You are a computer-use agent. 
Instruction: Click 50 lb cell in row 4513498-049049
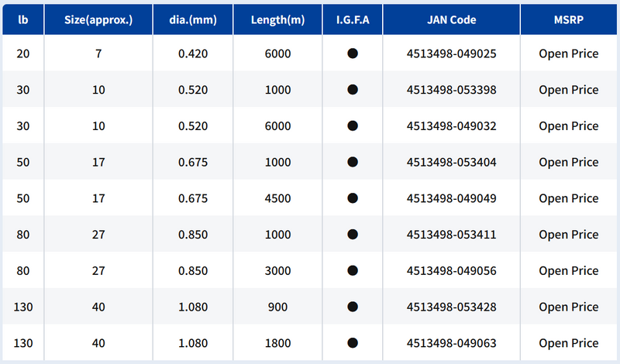coord(23,198)
